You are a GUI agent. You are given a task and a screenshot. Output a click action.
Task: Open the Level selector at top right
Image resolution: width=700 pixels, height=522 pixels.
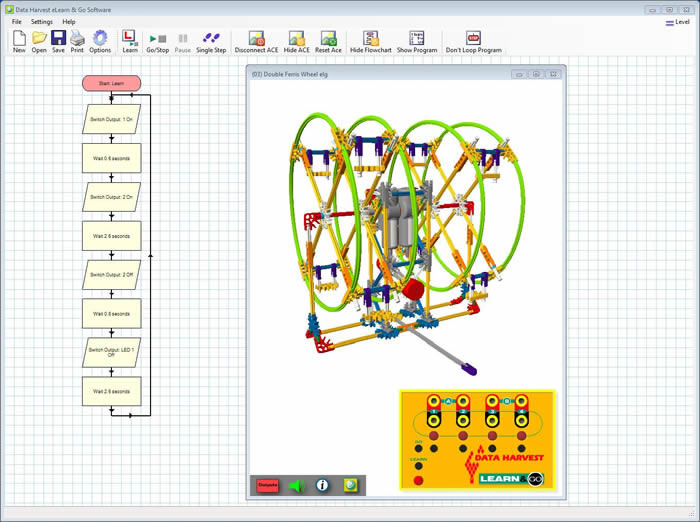tap(682, 20)
